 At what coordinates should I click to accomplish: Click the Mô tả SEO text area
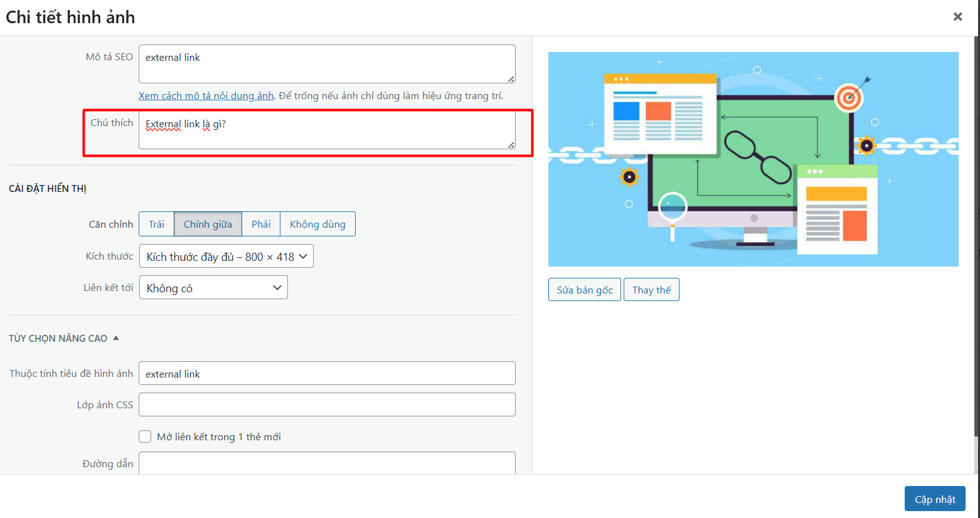pyautogui.click(x=327, y=64)
